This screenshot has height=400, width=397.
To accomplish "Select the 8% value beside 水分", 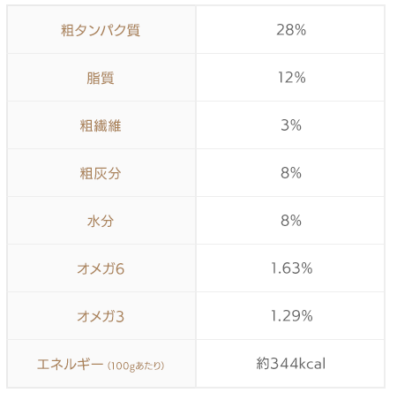I will pyautogui.click(x=290, y=221).
